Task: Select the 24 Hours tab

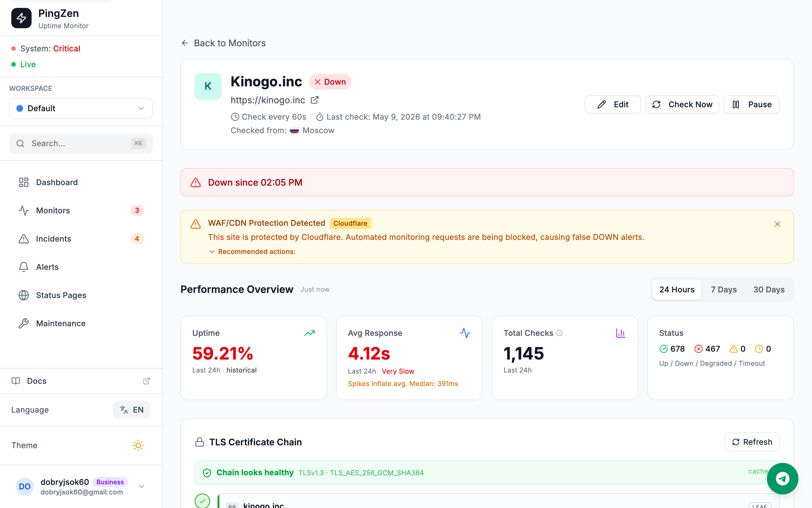Action: point(677,290)
